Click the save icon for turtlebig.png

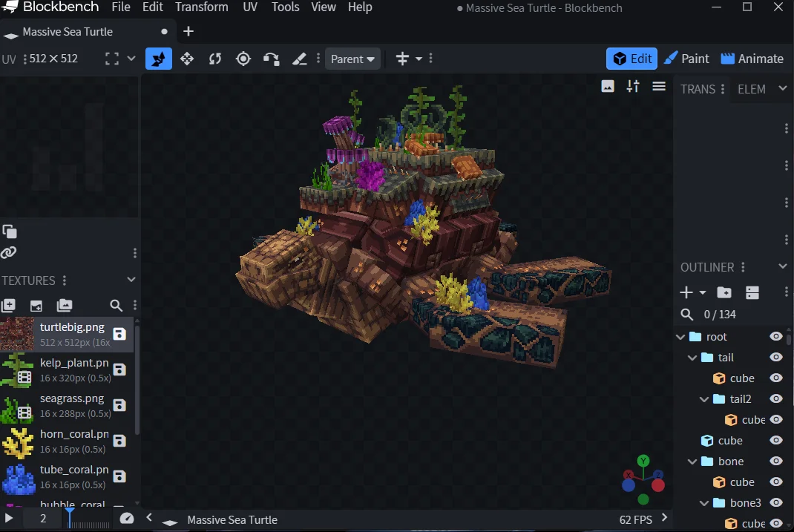coord(119,334)
